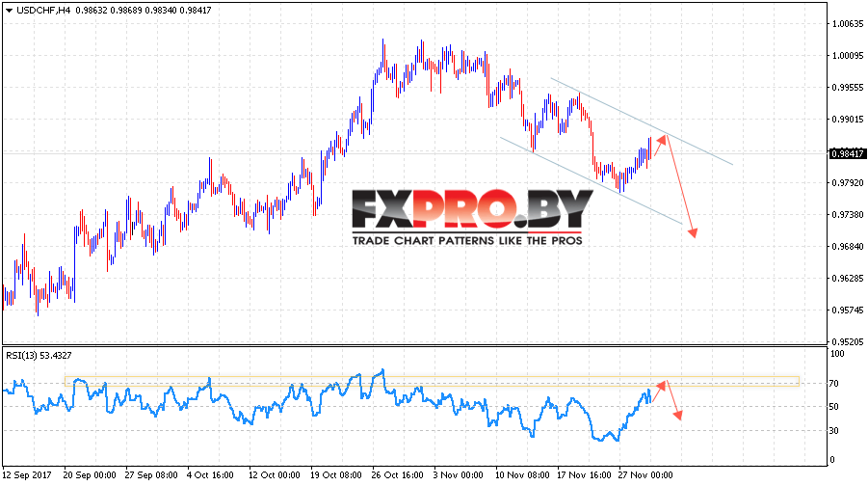Click the RSI 70 scale value
Viewport: 868px width, 486px height.
(x=833, y=384)
